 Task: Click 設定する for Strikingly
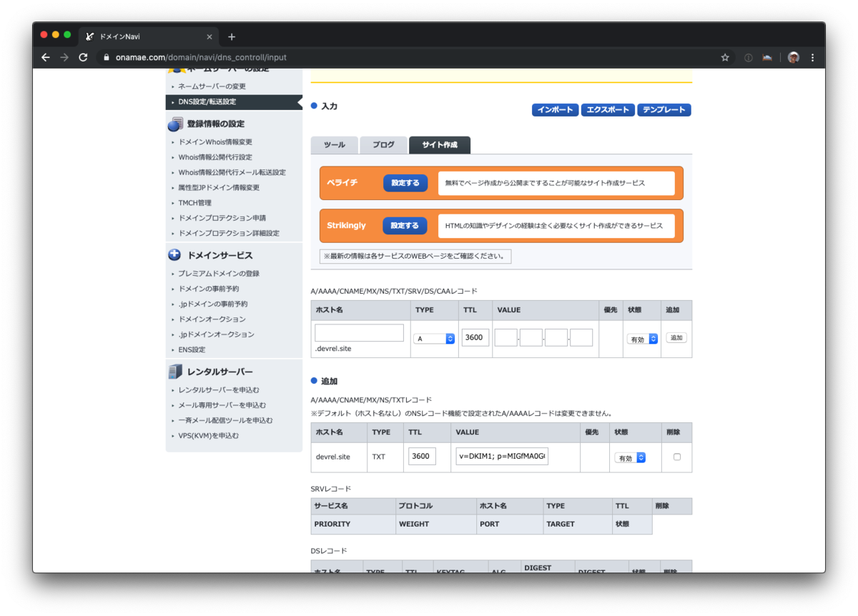pos(405,226)
